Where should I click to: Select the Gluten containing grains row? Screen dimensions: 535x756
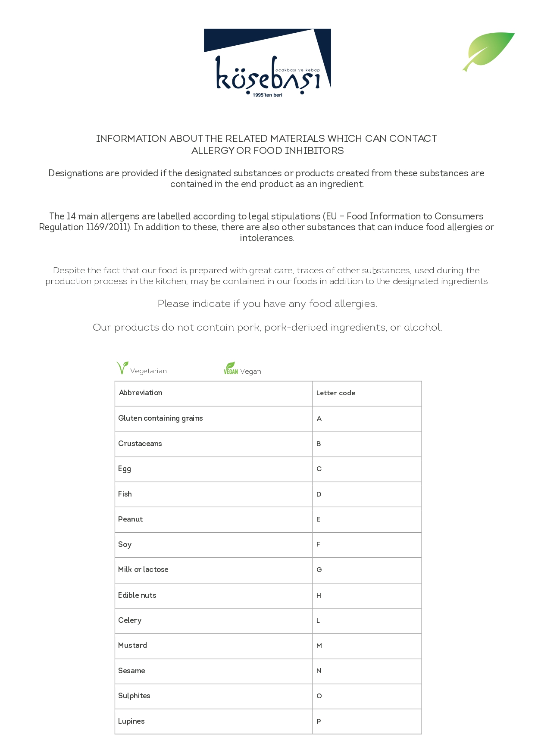pos(268,419)
